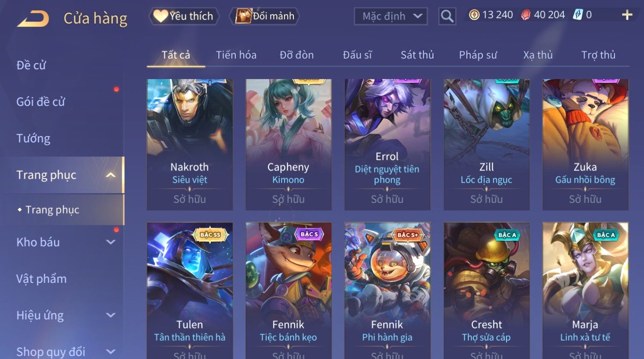Click the gold coin currency icon
The height and width of the screenshot is (359, 644).
[x=474, y=15]
